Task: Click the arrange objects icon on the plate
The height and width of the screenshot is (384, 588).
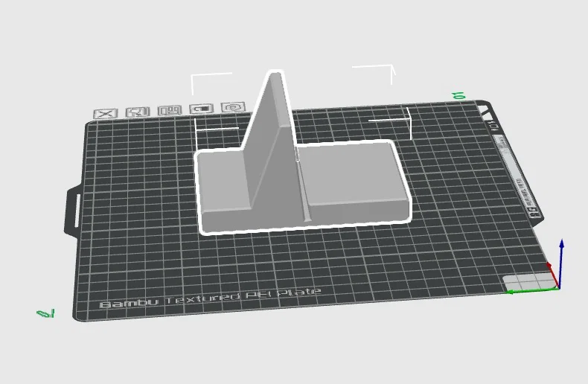Action: click(170, 110)
